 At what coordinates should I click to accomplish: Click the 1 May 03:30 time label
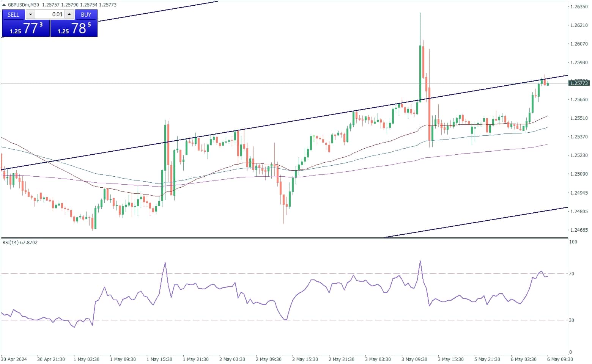[87, 359]
